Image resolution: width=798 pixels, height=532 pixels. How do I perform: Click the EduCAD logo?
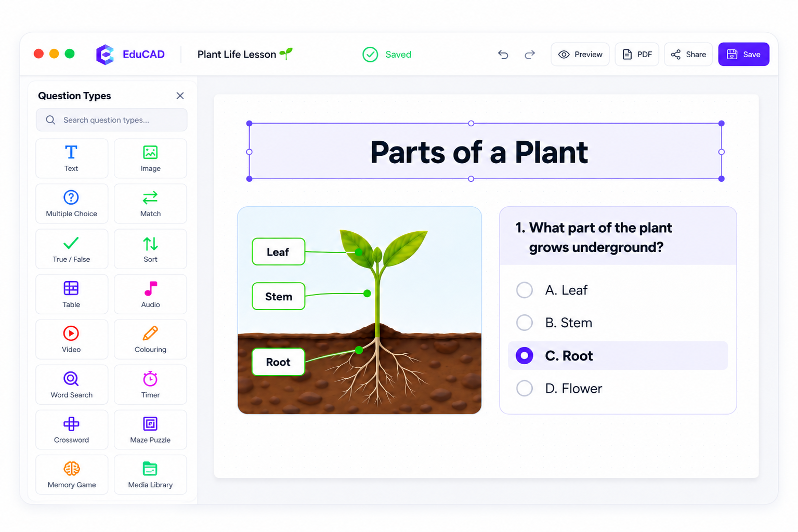(130, 55)
